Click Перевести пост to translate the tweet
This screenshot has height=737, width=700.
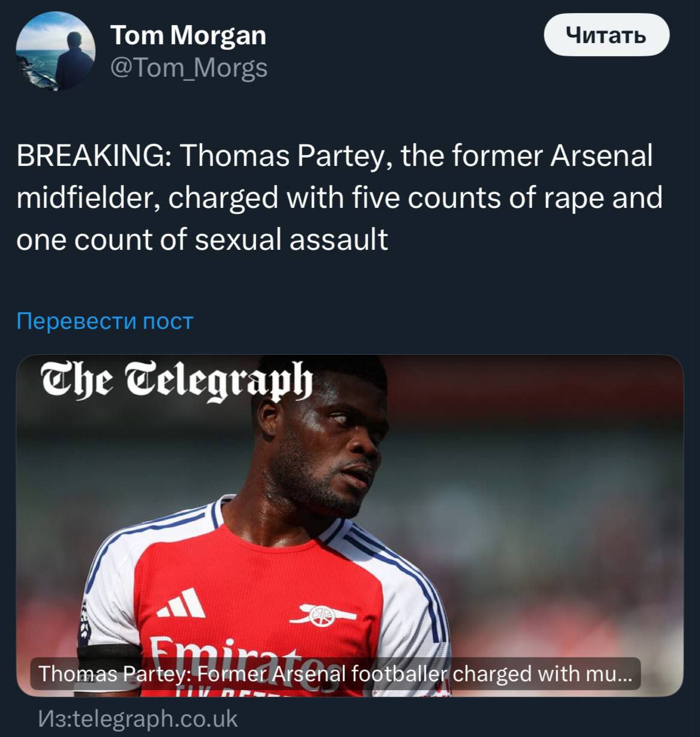[105, 321]
